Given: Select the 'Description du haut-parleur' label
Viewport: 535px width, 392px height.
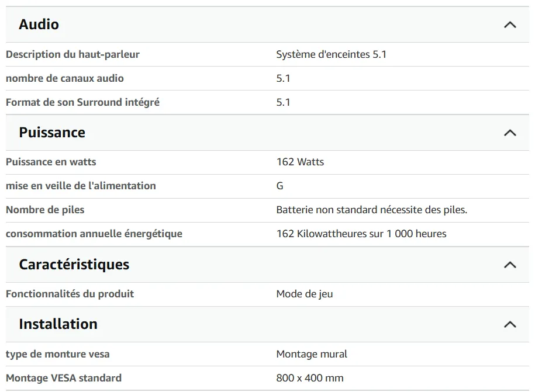Looking at the screenshot, I should [x=73, y=54].
